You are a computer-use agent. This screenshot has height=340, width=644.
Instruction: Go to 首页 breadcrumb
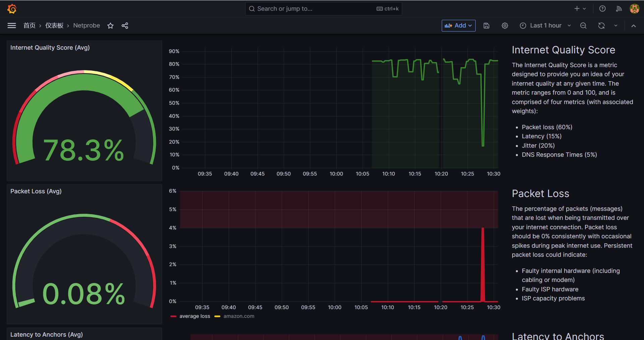(x=30, y=26)
